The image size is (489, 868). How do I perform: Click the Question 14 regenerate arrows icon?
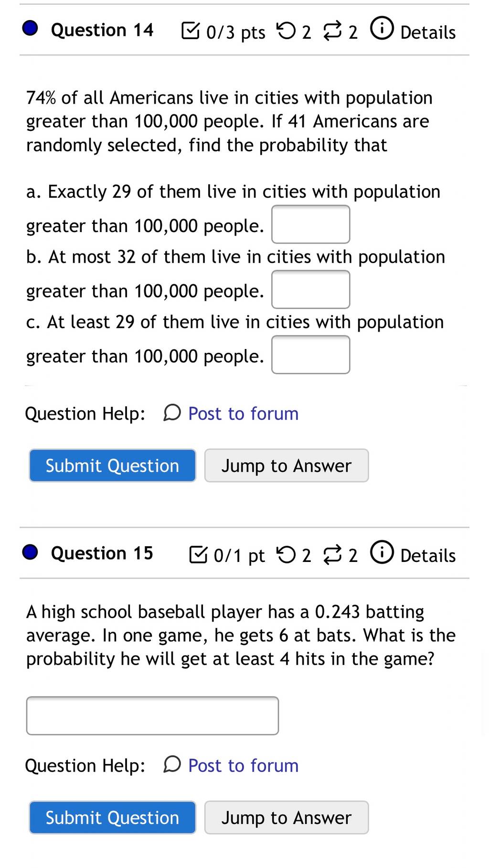click(x=333, y=32)
